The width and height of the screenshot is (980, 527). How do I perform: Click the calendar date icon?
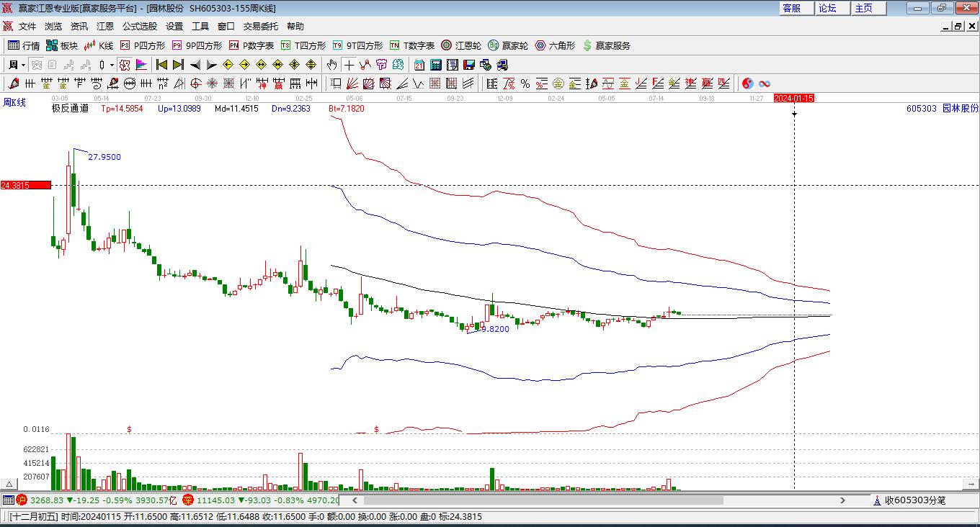pos(419,65)
